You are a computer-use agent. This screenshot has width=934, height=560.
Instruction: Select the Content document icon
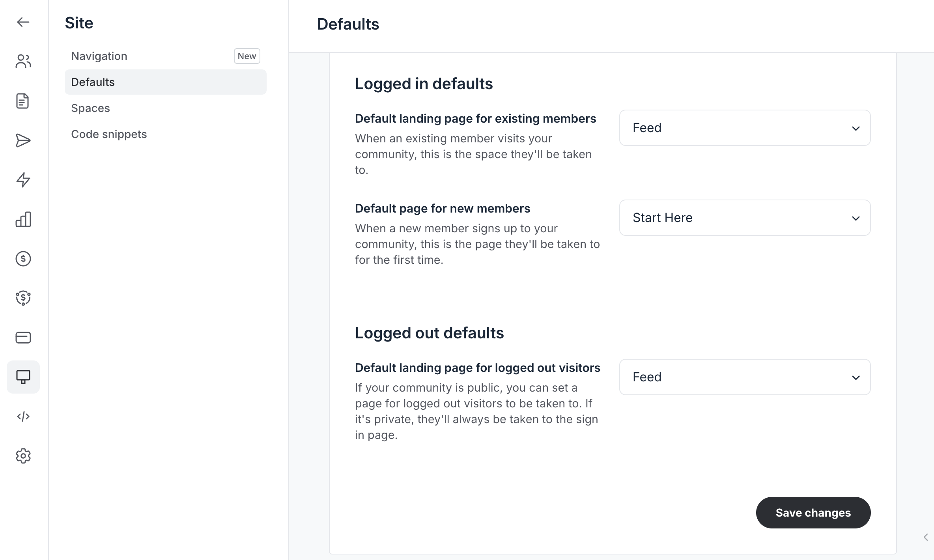click(23, 101)
